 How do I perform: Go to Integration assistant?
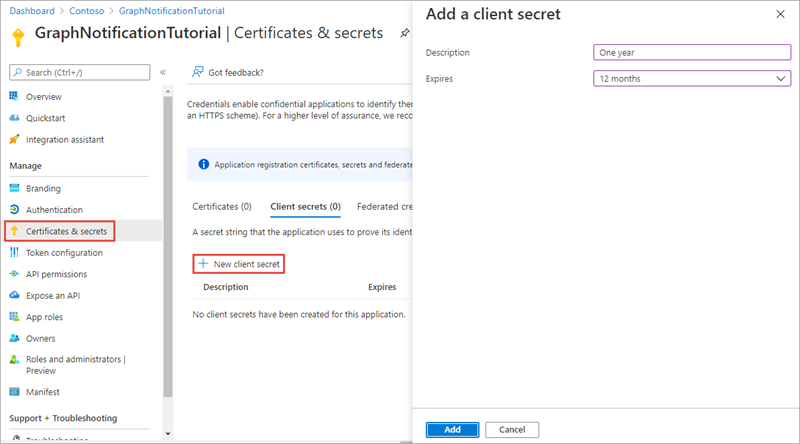(65, 139)
